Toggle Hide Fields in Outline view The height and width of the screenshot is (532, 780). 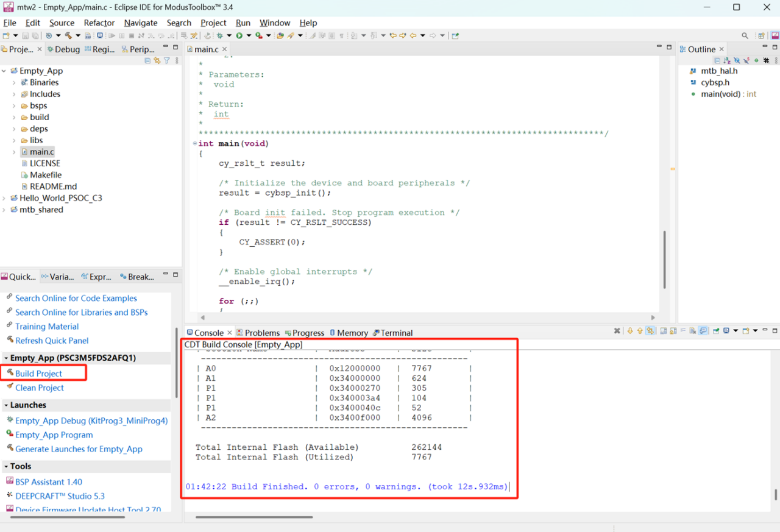[737, 60]
